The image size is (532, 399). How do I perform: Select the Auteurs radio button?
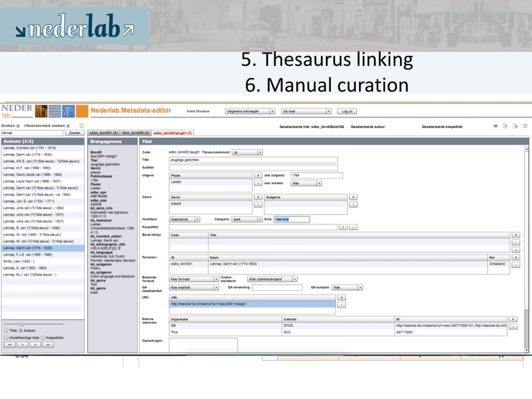21,330
